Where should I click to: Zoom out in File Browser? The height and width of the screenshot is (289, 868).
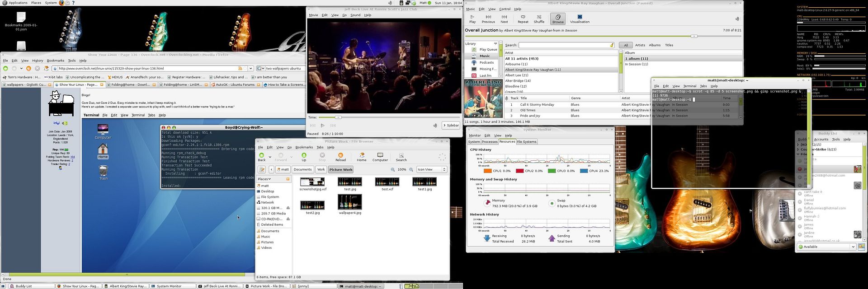coord(392,169)
